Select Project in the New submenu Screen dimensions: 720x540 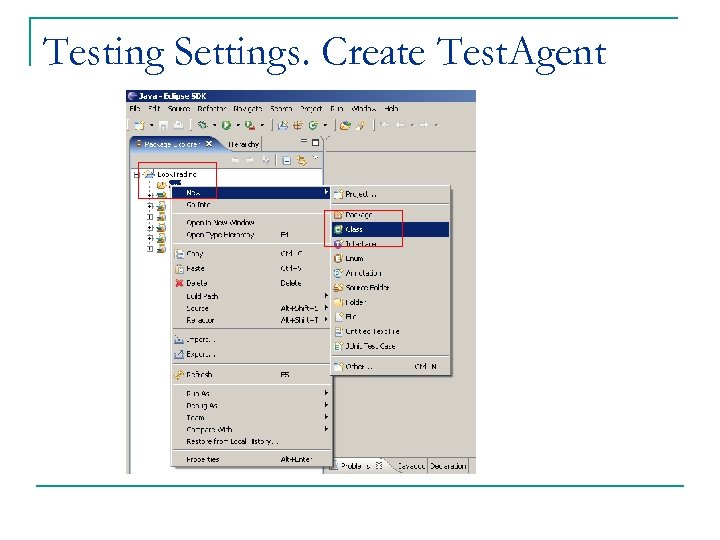tap(390, 194)
